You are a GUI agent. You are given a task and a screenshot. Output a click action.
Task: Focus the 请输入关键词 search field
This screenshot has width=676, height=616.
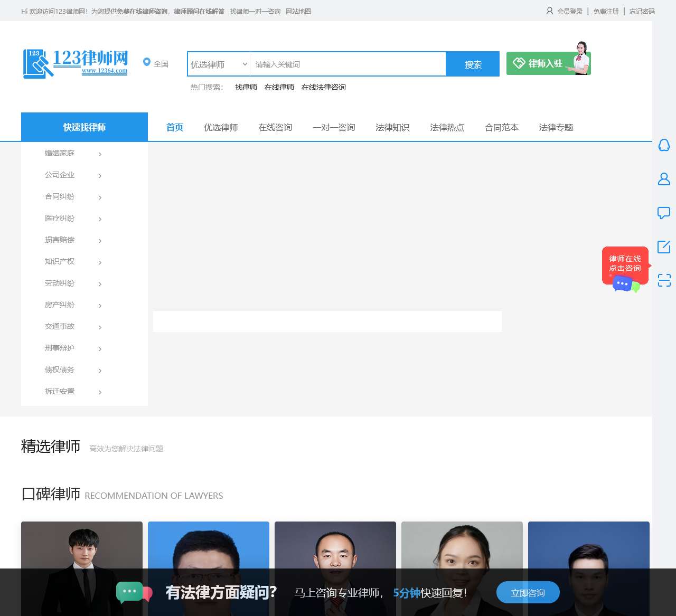coord(348,64)
